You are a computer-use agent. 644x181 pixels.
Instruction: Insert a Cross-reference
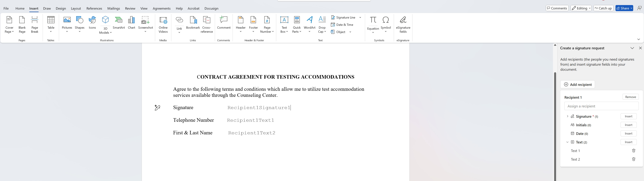click(x=207, y=24)
